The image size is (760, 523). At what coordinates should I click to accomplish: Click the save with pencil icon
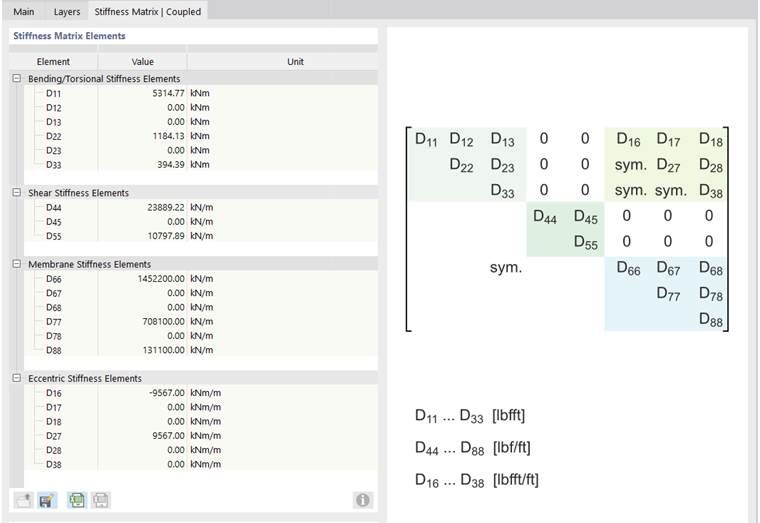click(x=46, y=500)
